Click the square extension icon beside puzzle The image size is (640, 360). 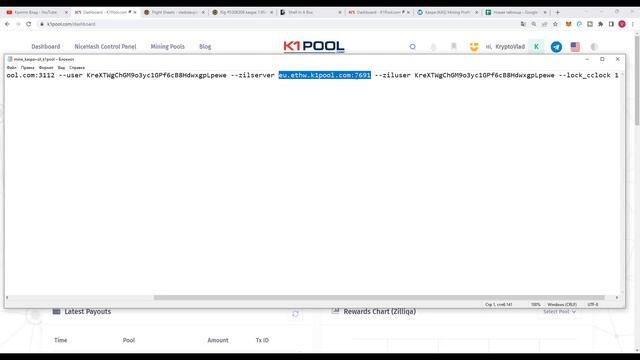590,24
